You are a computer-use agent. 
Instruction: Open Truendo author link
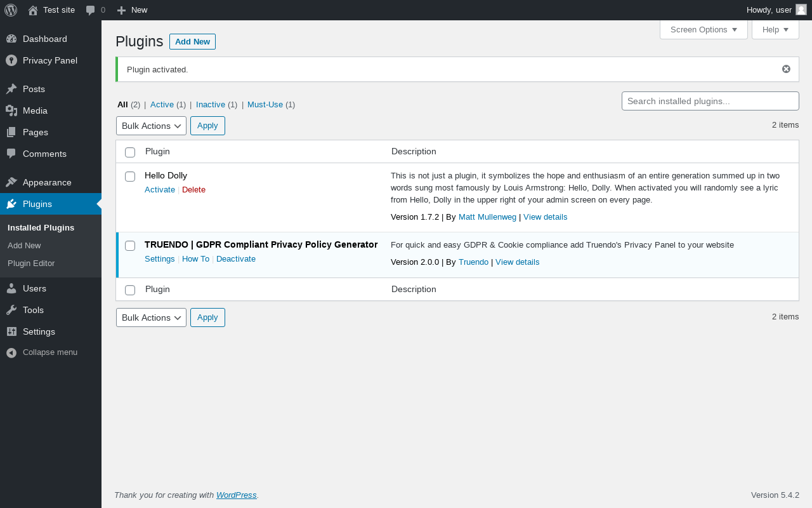click(473, 262)
